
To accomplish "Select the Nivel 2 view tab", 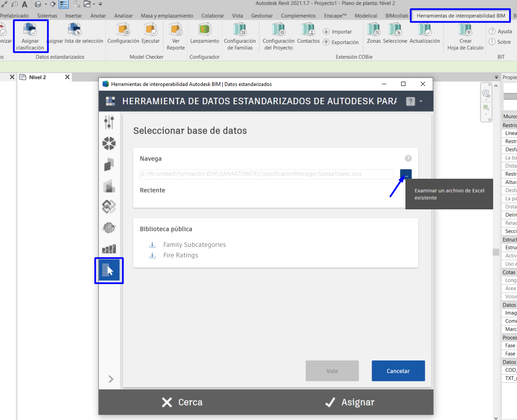I will coord(37,77).
